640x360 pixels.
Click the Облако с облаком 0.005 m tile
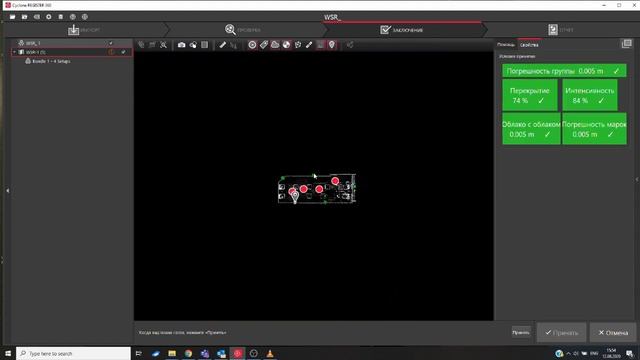coord(531,129)
